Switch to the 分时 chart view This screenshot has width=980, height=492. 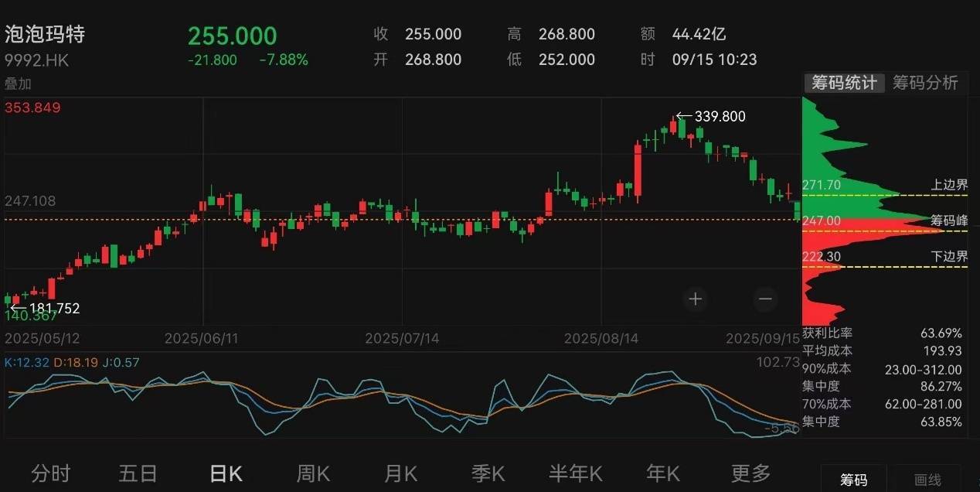pos(50,473)
